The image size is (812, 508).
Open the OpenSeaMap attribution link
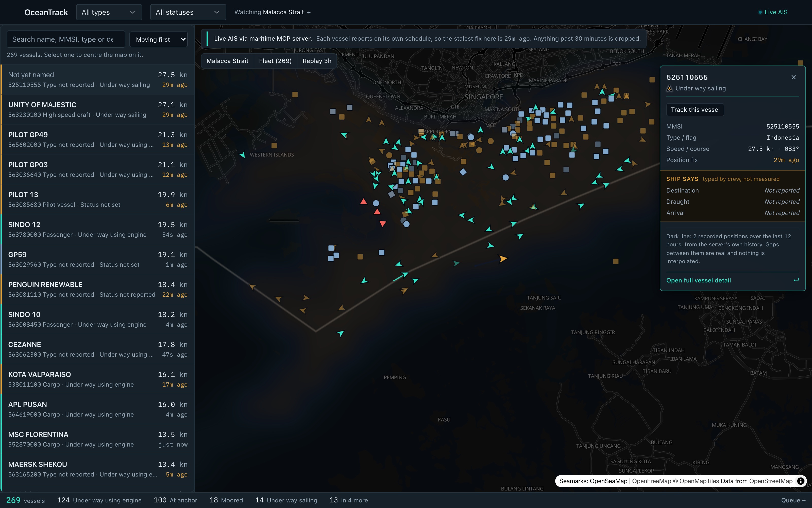(x=608, y=481)
